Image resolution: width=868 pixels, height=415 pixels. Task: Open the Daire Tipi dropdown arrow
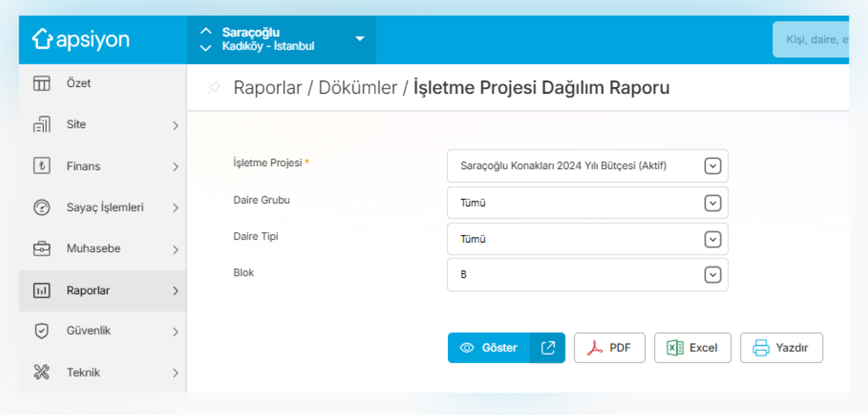click(713, 239)
